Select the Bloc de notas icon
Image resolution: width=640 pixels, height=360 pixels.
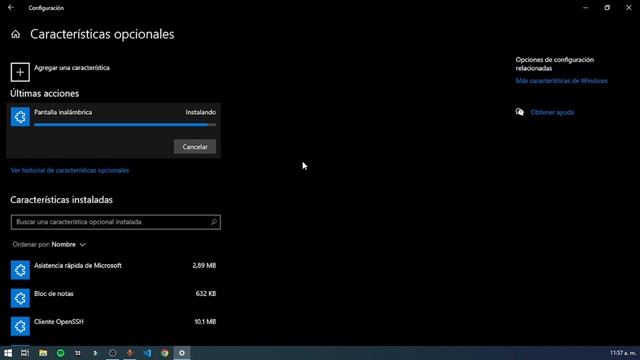(20, 298)
